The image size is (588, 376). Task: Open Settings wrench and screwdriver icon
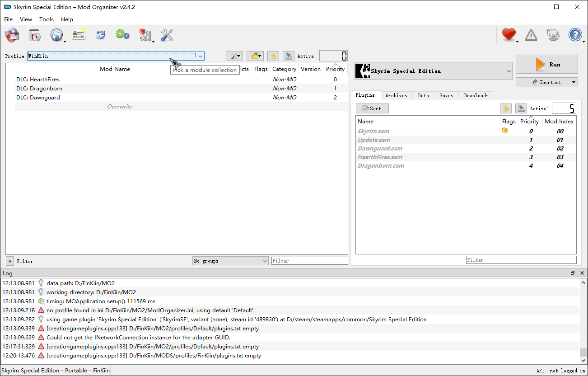pyautogui.click(x=167, y=35)
